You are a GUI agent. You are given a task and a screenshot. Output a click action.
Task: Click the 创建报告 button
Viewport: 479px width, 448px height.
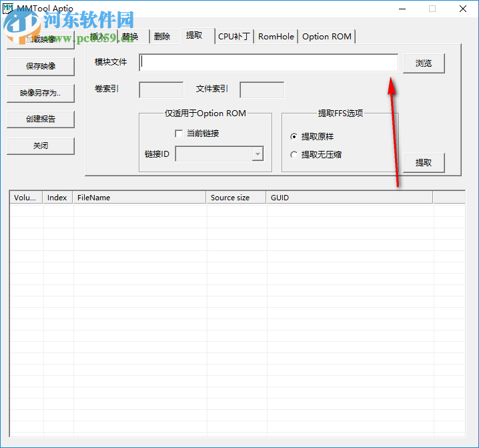41,119
